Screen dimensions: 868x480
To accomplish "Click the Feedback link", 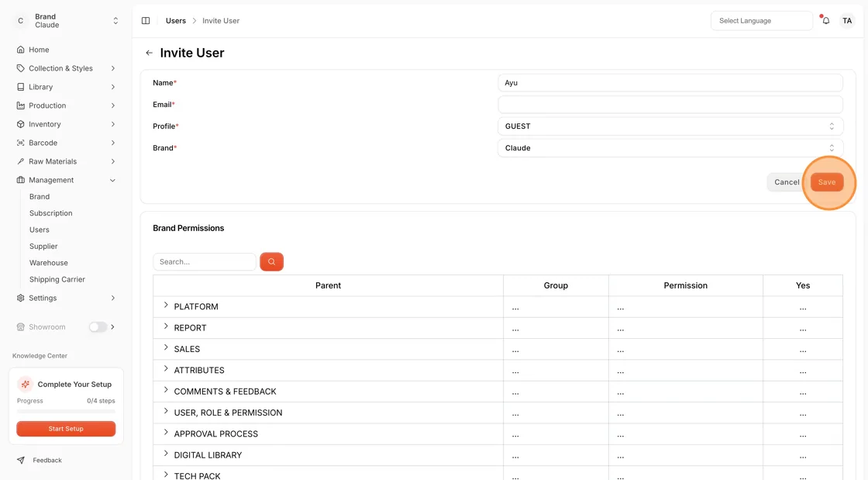I will 47,460.
